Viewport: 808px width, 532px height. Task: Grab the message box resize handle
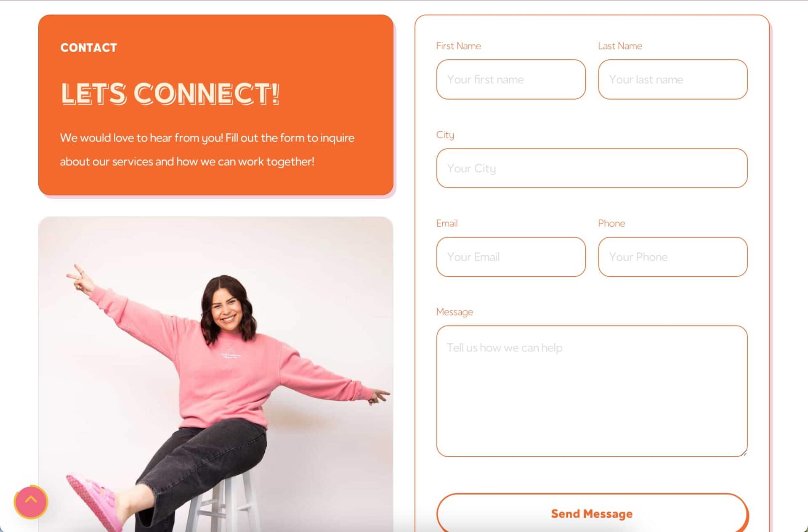click(744, 453)
